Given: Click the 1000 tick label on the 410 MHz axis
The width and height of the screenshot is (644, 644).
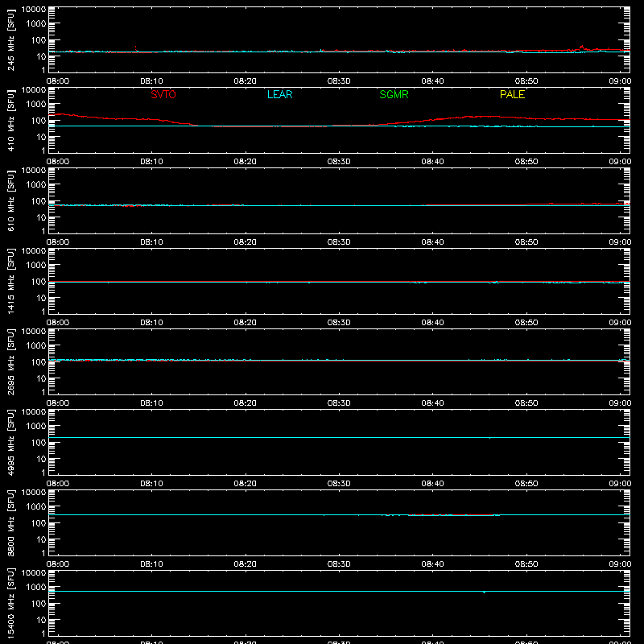Looking at the screenshot, I should (36, 105).
